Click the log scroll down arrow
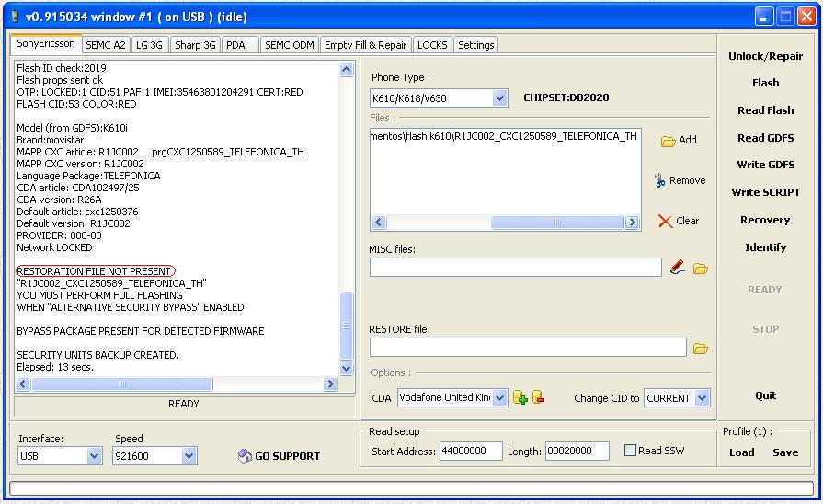823x504 pixels. (x=347, y=368)
